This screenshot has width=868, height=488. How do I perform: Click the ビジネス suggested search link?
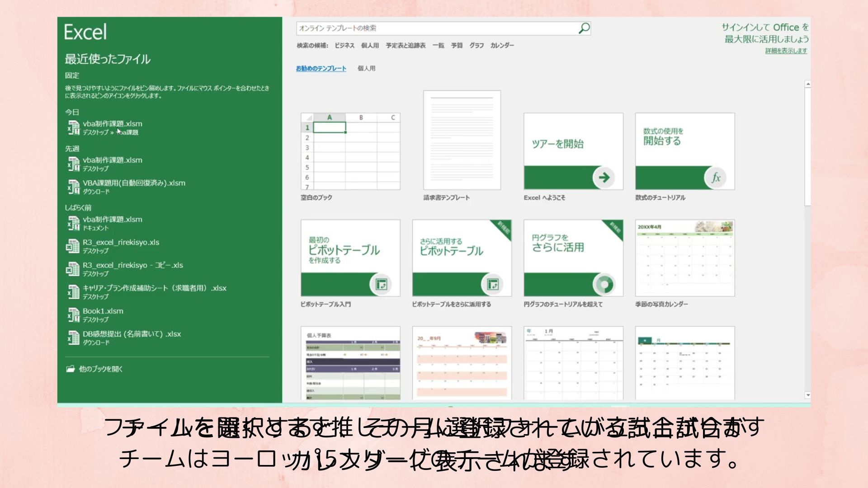pyautogui.click(x=344, y=46)
